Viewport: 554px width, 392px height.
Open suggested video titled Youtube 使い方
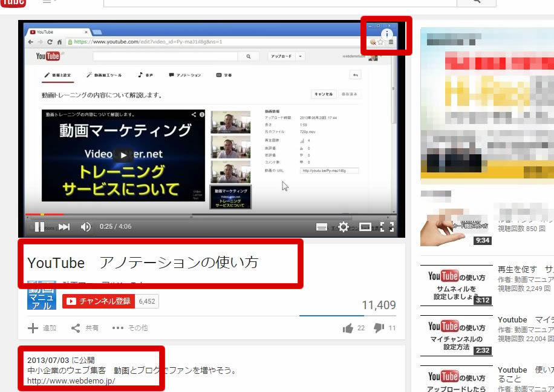pos(526,374)
